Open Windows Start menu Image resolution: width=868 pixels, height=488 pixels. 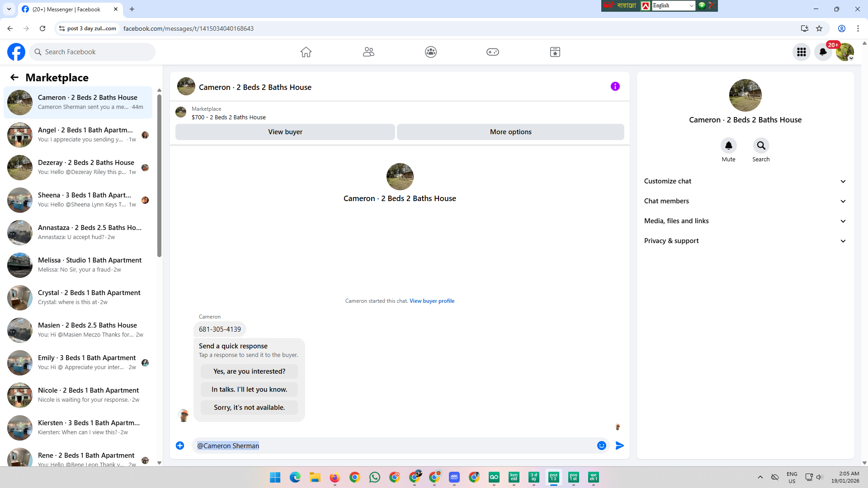(275, 477)
